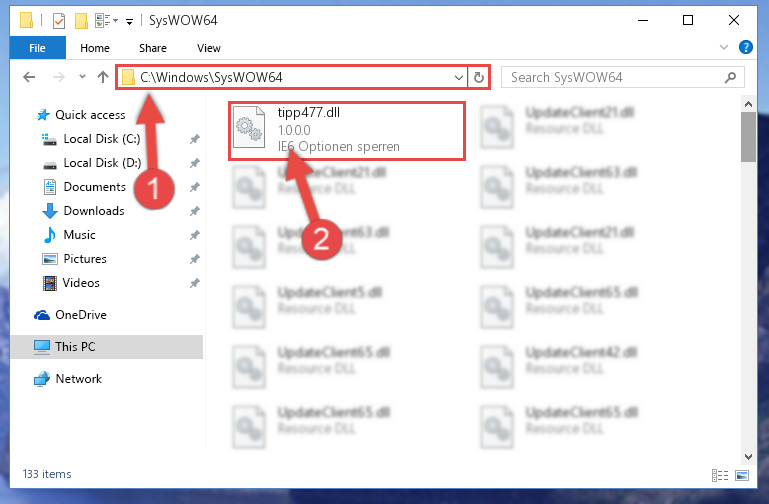Switch to large icons view in status bar
769x504 pixels.
point(742,475)
